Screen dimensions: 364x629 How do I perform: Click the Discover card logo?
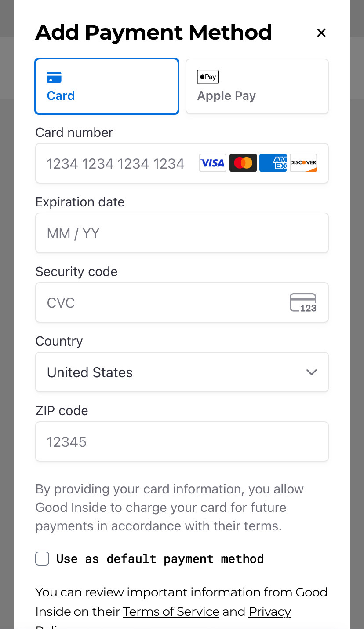[x=303, y=163]
